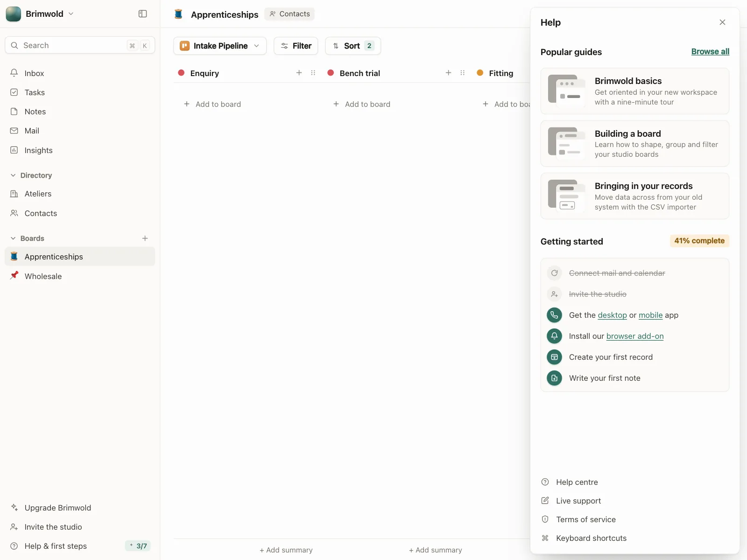Click Write your first note
Screen dimensions: 747x560
(605, 378)
